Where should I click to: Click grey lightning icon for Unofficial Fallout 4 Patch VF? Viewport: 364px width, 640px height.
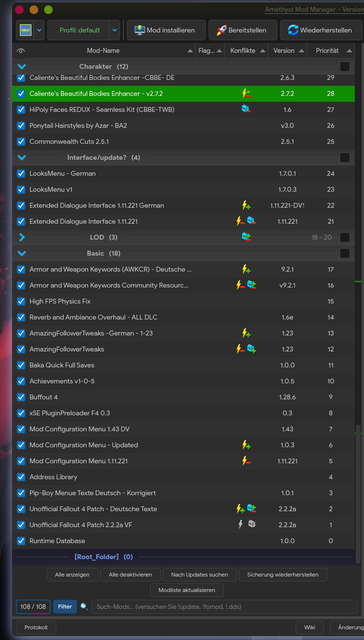(241, 524)
